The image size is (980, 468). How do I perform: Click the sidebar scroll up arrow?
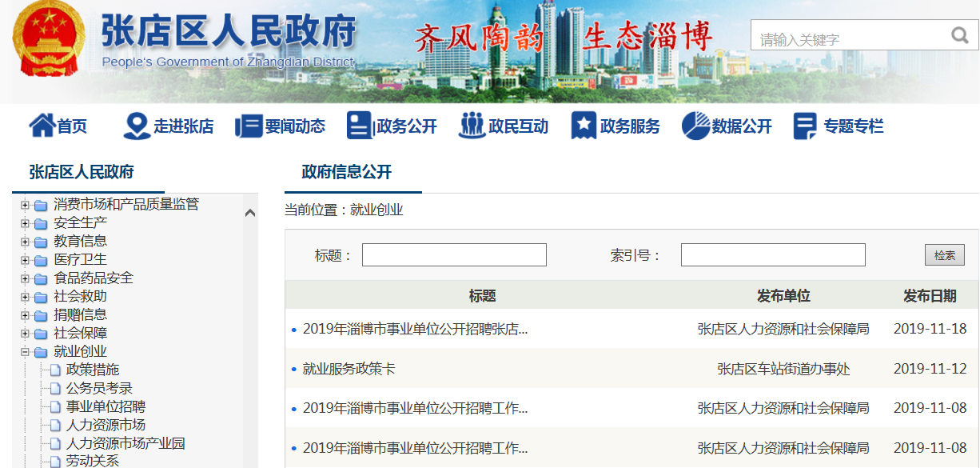click(249, 213)
